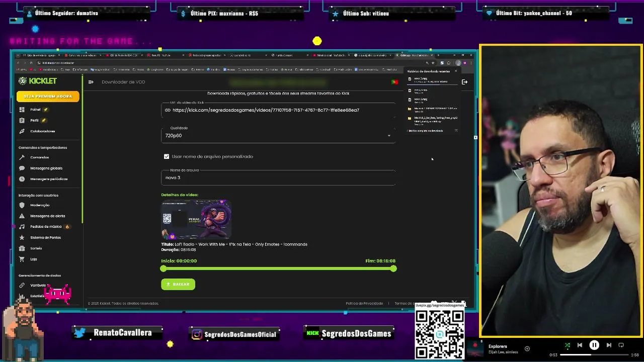Screen dimensions: 644x362
Task: Add Explorers track with plus icon
Action: coord(527,348)
